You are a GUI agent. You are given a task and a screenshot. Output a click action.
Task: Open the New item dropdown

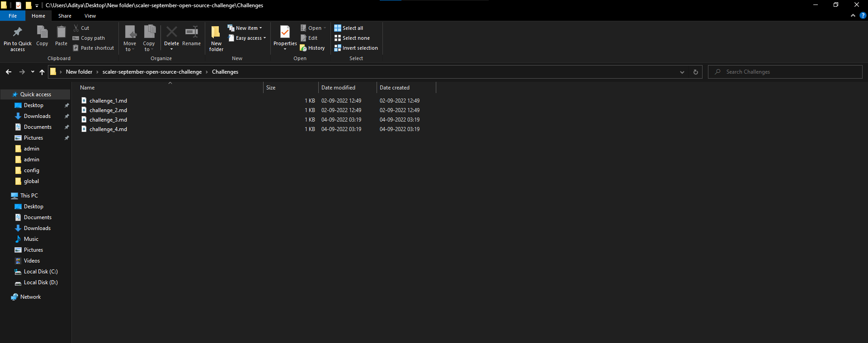[245, 28]
